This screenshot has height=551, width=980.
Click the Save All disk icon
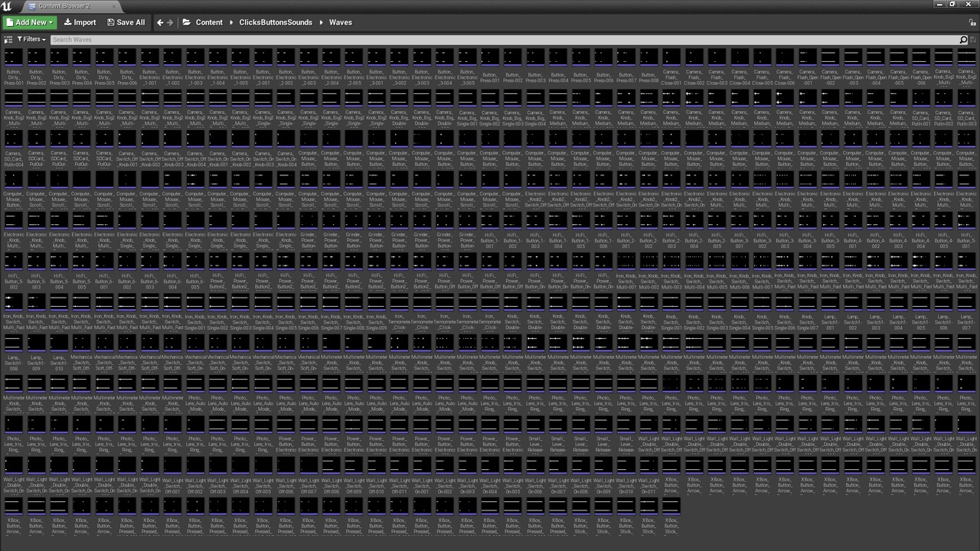110,22
